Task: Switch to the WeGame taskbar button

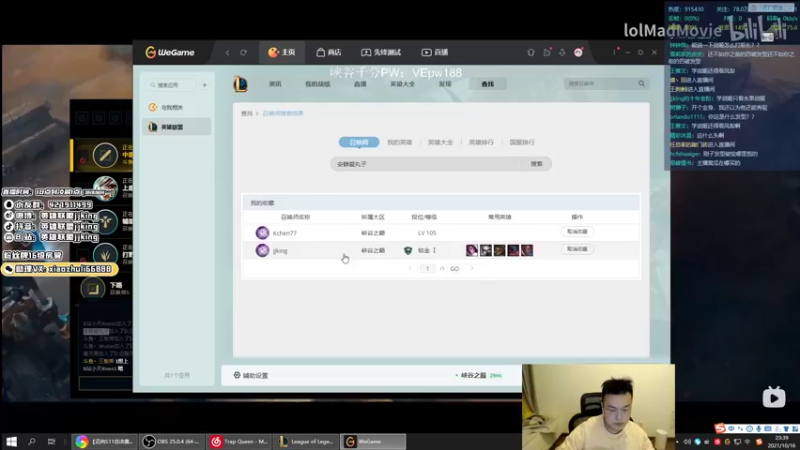Action: tap(373, 441)
